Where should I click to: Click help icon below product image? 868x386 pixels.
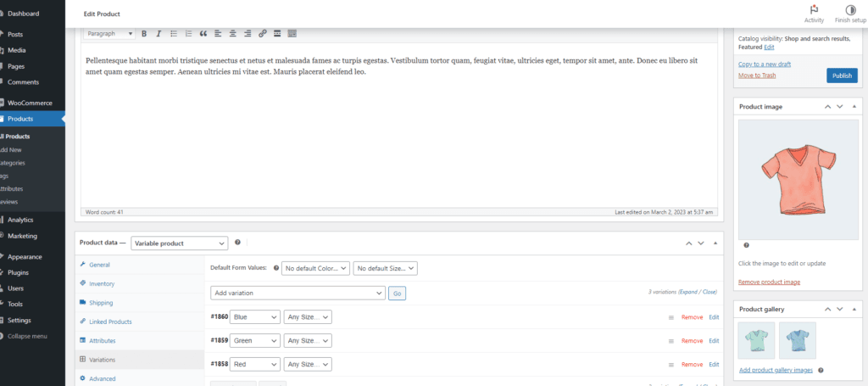click(746, 245)
